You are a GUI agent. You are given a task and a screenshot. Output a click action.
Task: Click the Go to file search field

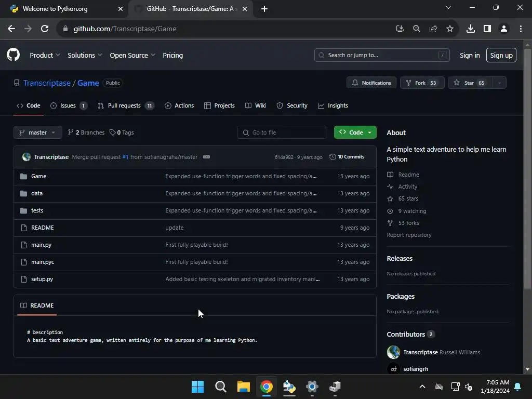tap(282, 132)
